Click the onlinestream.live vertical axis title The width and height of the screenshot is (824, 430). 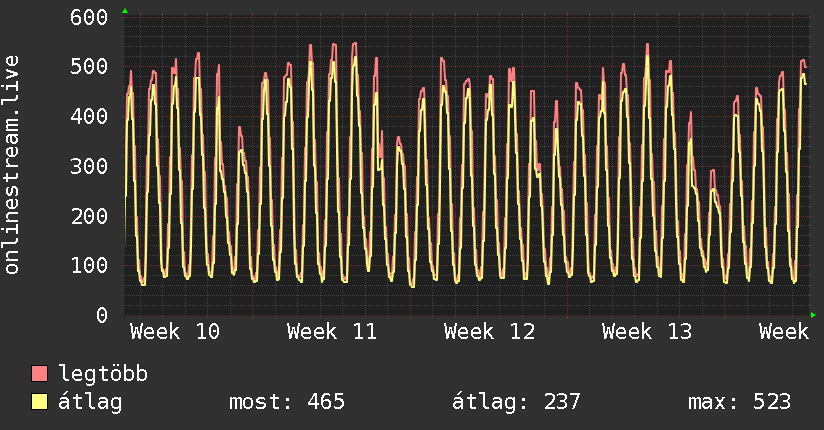(x=12, y=165)
